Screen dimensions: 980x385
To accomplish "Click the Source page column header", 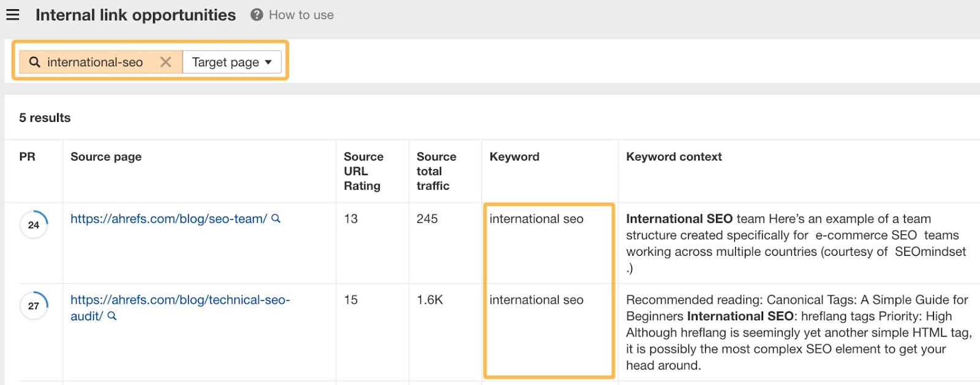I will [x=106, y=157].
